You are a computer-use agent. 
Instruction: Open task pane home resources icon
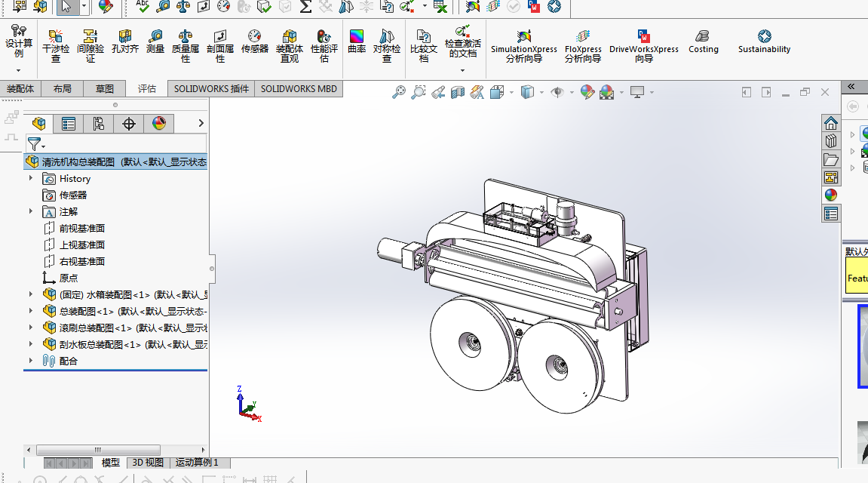click(830, 123)
